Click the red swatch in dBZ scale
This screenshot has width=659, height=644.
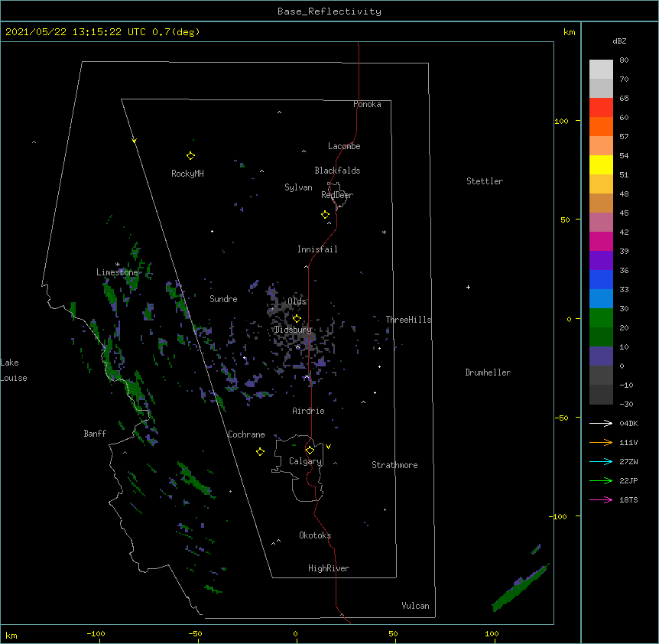pyautogui.click(x=601, y=107)
